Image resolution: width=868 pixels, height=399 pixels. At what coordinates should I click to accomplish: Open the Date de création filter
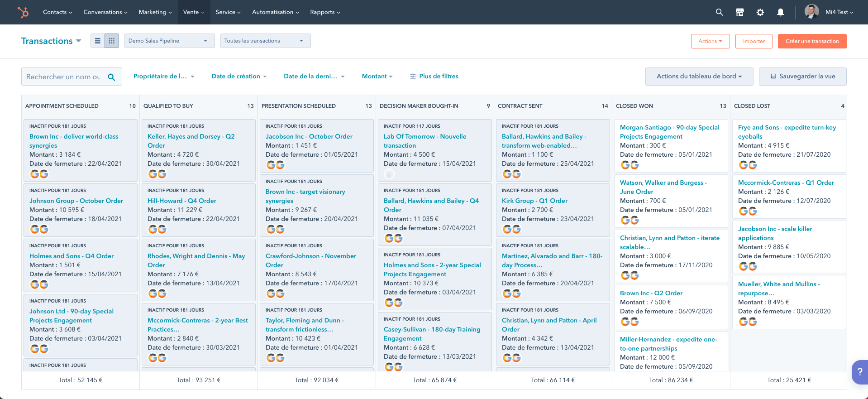(x=238, y=77)
